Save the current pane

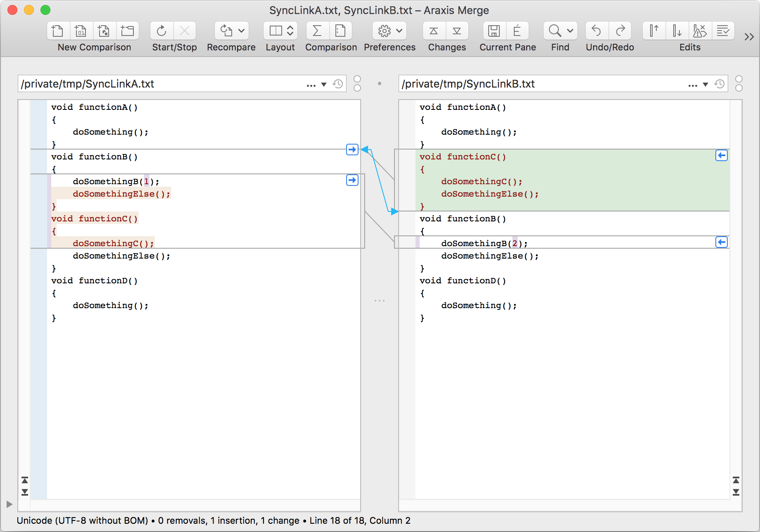pos(494,31)
